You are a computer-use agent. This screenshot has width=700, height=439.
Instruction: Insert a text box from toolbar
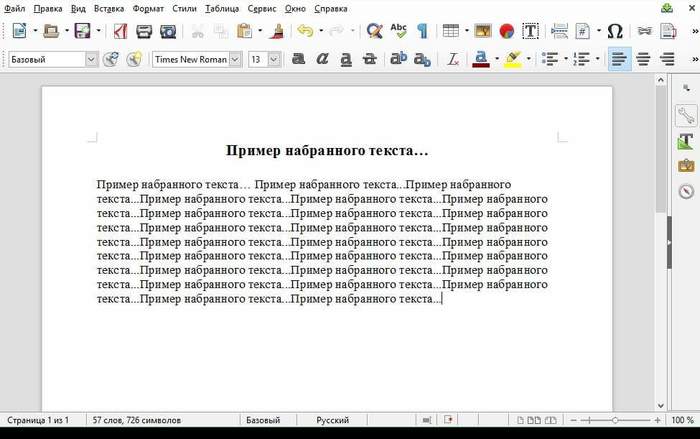coord(530,32)
